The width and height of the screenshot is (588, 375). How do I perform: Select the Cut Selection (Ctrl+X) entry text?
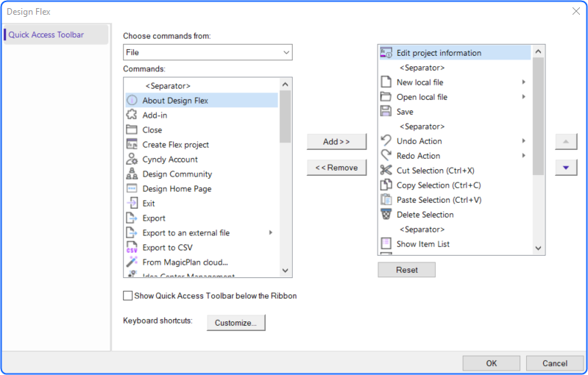(436, 171)
